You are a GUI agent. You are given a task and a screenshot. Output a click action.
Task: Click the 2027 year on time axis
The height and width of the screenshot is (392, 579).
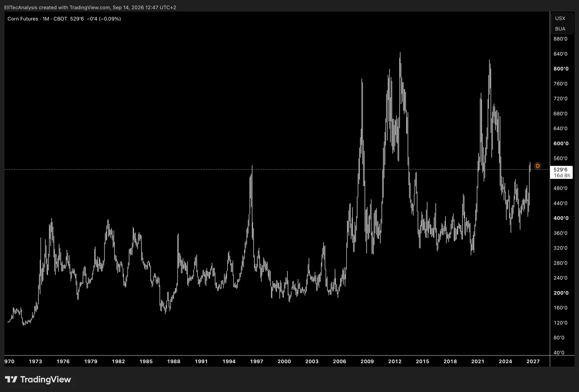(533, 361)
